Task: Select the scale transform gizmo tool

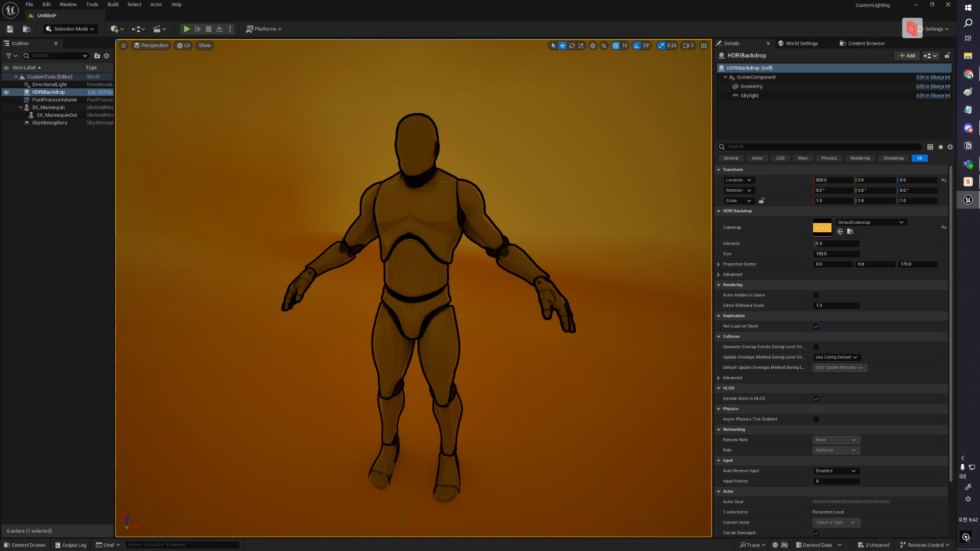Action: pyautogui.click(x=581, y=46)
